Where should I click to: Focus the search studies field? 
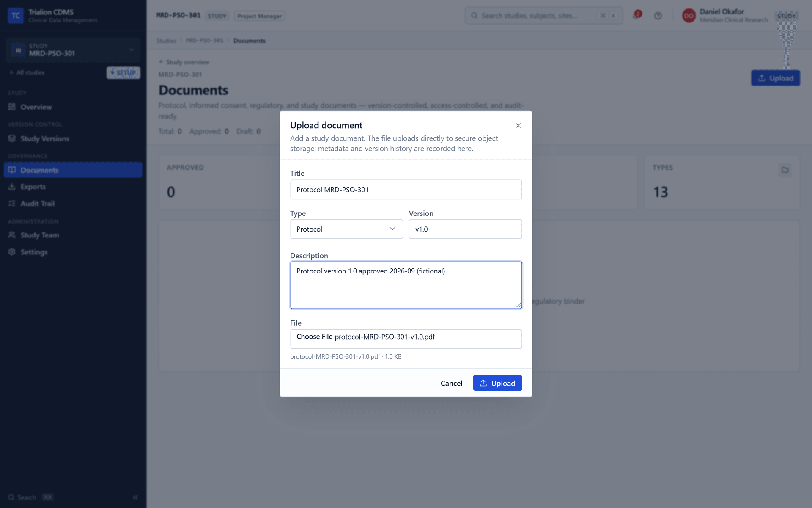click(x=544, y=16)
